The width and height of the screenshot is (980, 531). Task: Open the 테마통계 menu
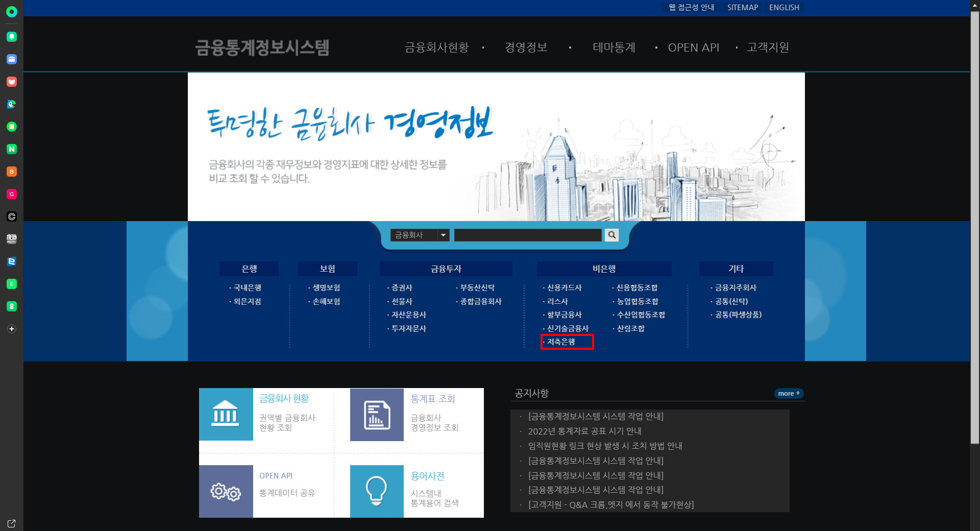click(x=614, y=47)
